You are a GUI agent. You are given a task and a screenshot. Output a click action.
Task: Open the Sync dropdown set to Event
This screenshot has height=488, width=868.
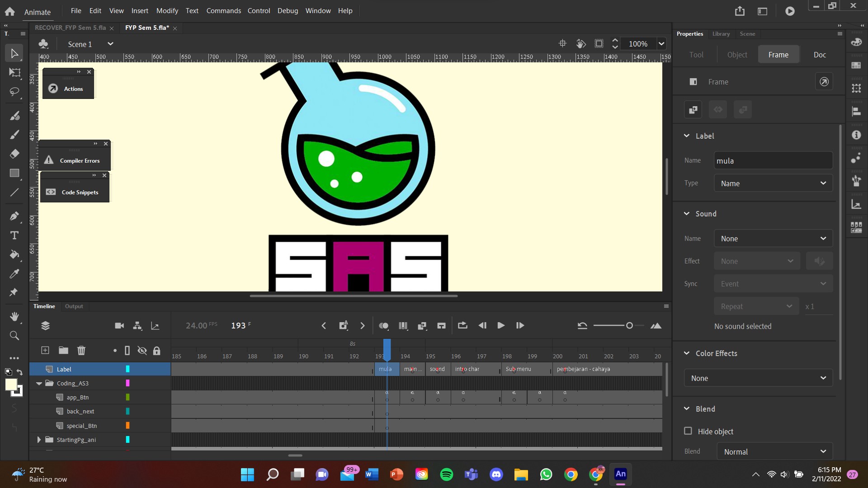(x=773, y=283)
